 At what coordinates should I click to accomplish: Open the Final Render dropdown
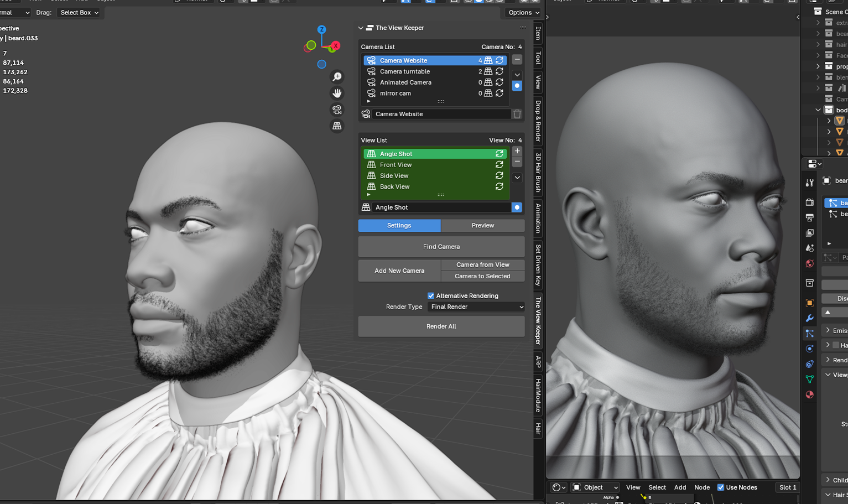click(476, 306)
